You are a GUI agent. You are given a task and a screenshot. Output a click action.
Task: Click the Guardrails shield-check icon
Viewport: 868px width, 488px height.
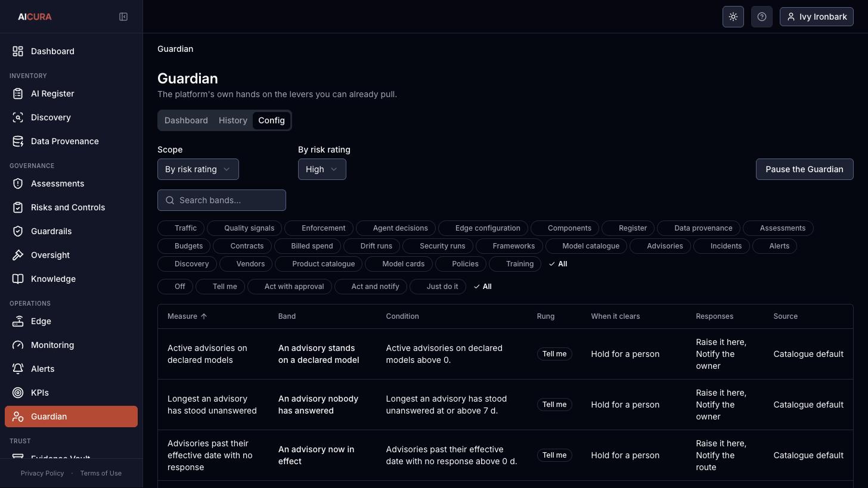[18, 231]
